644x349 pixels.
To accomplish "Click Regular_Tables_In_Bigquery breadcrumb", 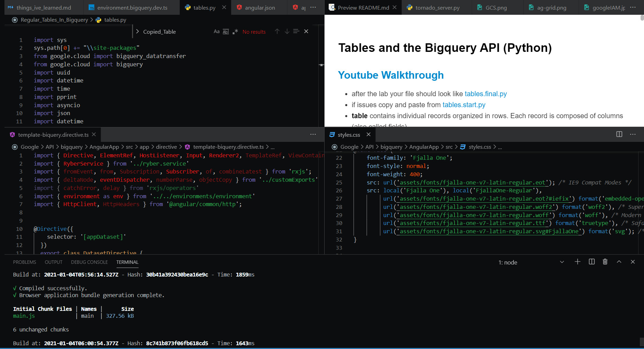I will click(54, 20).
